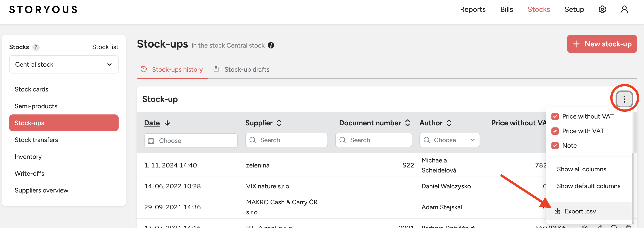Sort by Supplier using sort arrows
The height and width of the screenshot is (228, 644).
[279, 123]
